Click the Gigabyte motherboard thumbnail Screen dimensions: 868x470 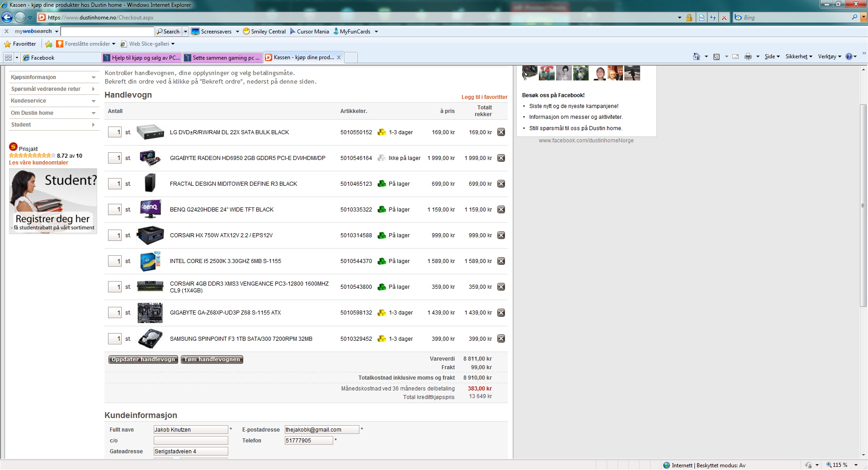pos(150,313)
